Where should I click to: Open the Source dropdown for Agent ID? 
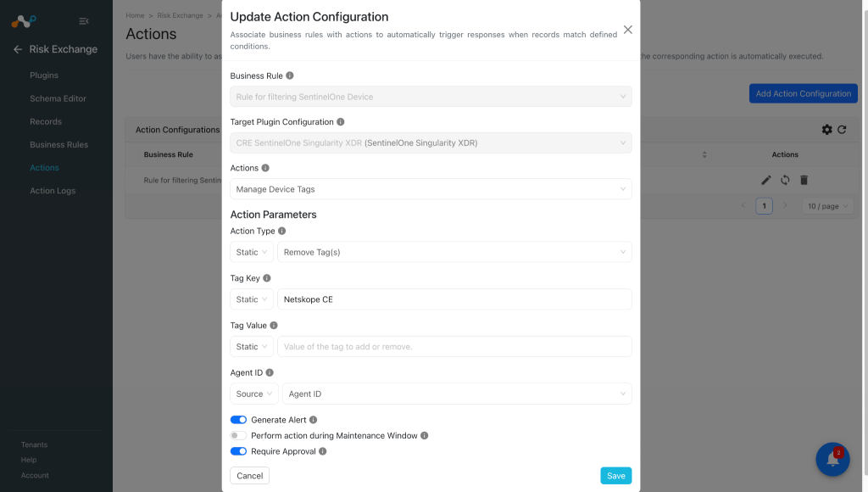pos(254,394)
